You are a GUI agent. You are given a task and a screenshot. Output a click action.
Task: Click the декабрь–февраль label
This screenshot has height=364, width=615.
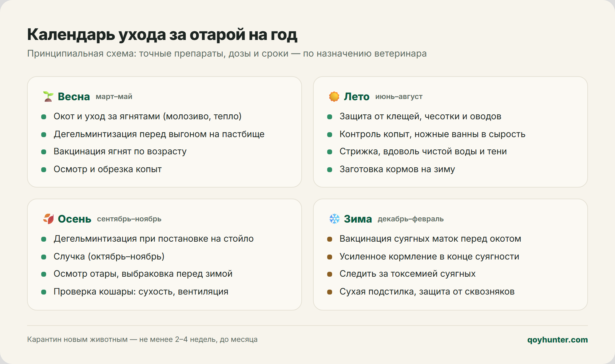click(411, 219)
